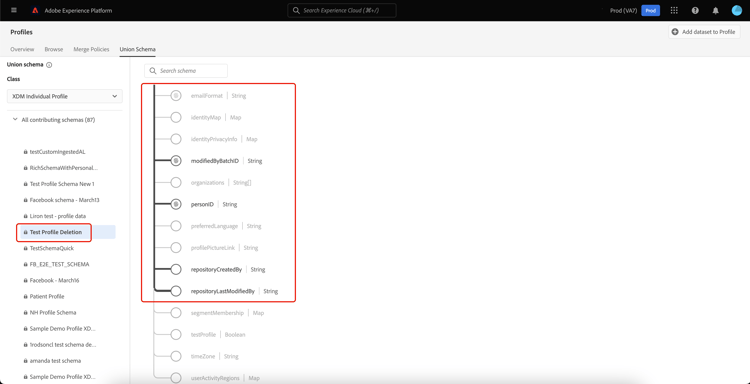Click lock icon beside NH Profile Schema
Viewport: 750px width, 384px height.
25,312
